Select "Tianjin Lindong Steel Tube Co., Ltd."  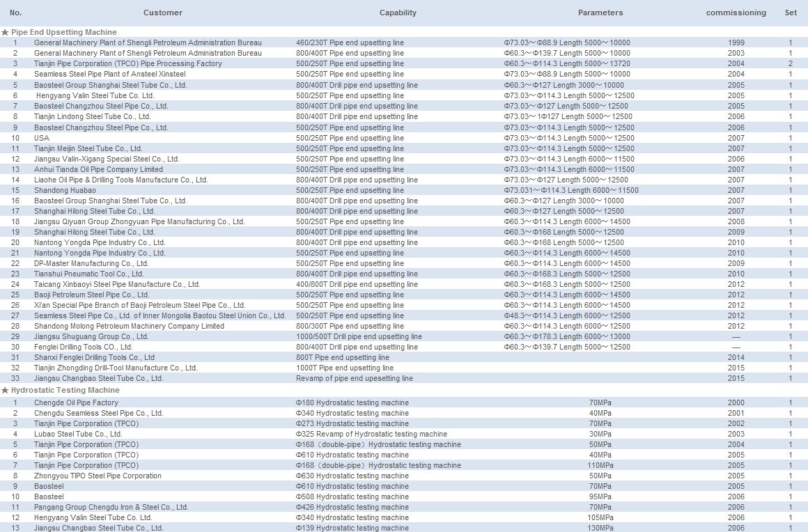(92, 116)
